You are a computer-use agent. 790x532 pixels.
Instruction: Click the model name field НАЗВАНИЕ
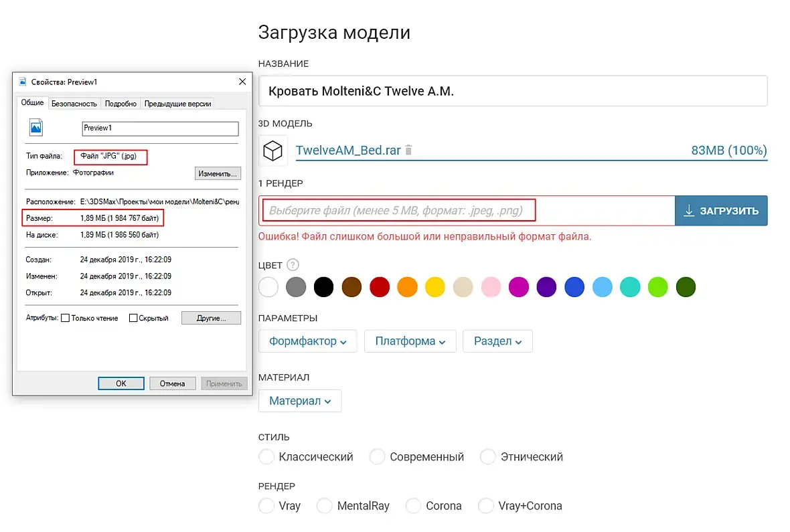pyautogui.click(x=513, y=91)
